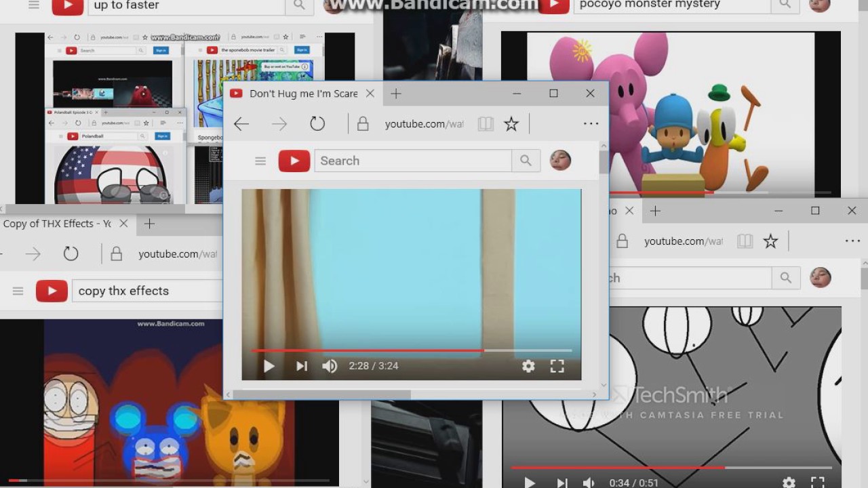The image size is (868, 488).
Task: Open reading view in bottom-right window
Action: coord(745,241)
